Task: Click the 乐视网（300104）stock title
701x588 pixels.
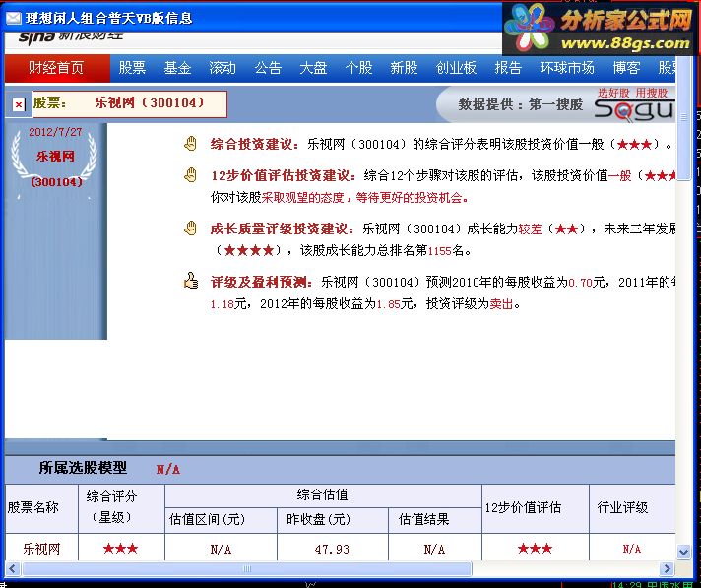Action: (150, 102)
